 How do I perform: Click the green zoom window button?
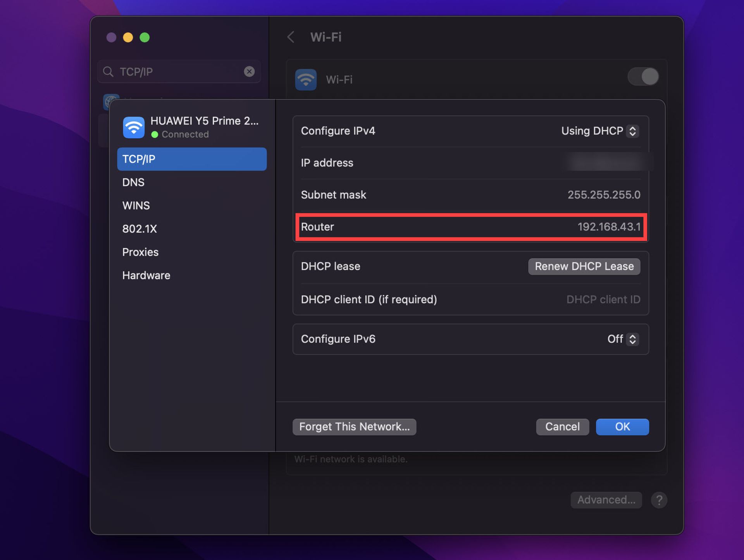click(145, 37)
